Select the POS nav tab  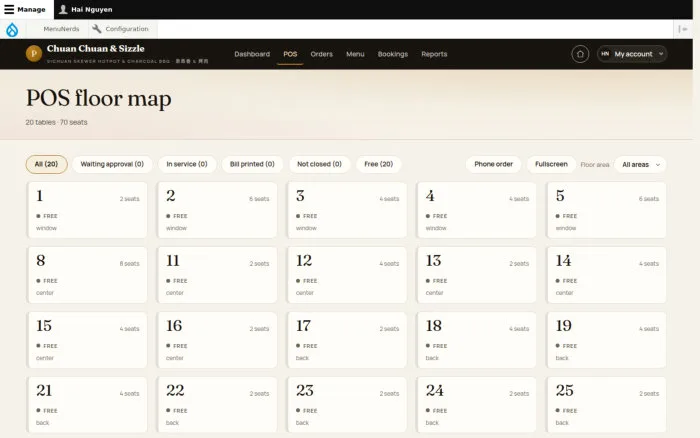290,54
